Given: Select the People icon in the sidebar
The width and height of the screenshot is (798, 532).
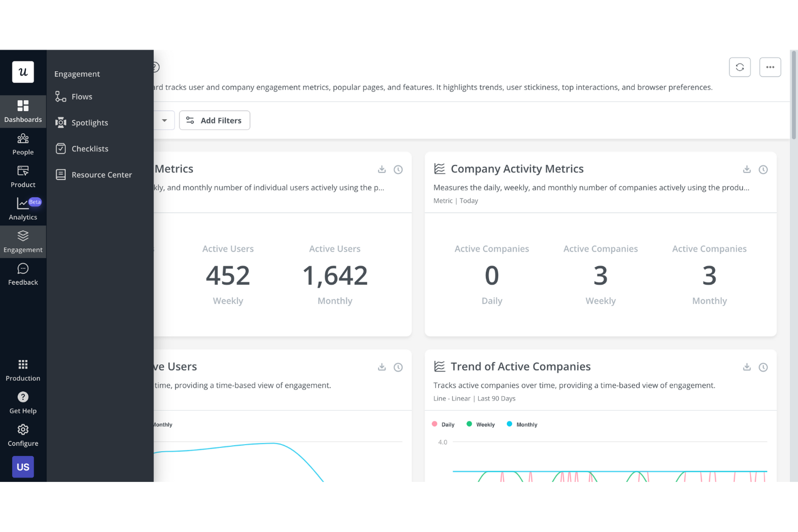Looking at the screenshot, I should [23, 143].
